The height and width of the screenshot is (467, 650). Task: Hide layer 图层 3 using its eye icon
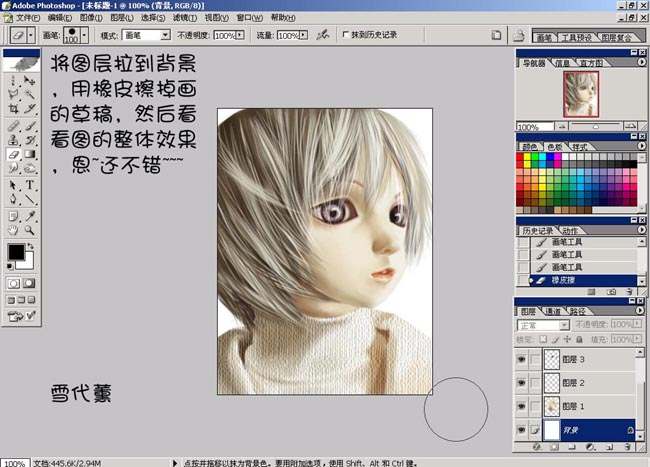click(x=521, y=359)
